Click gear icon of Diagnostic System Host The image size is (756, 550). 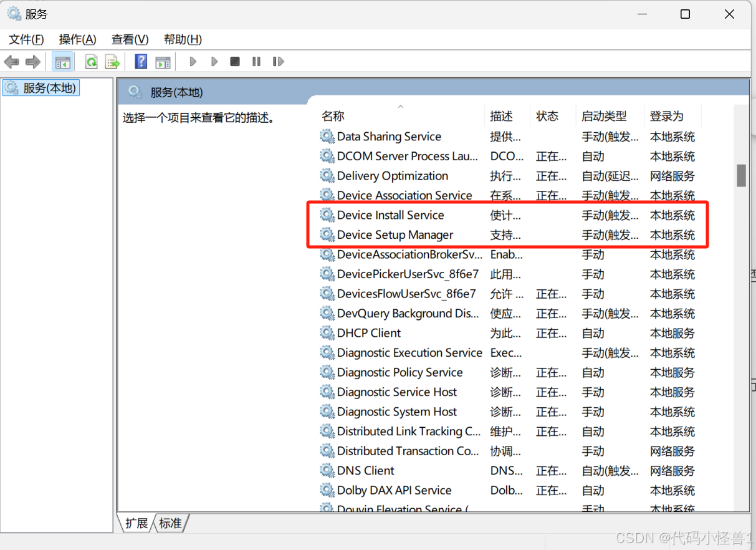(x=327, y=412)
